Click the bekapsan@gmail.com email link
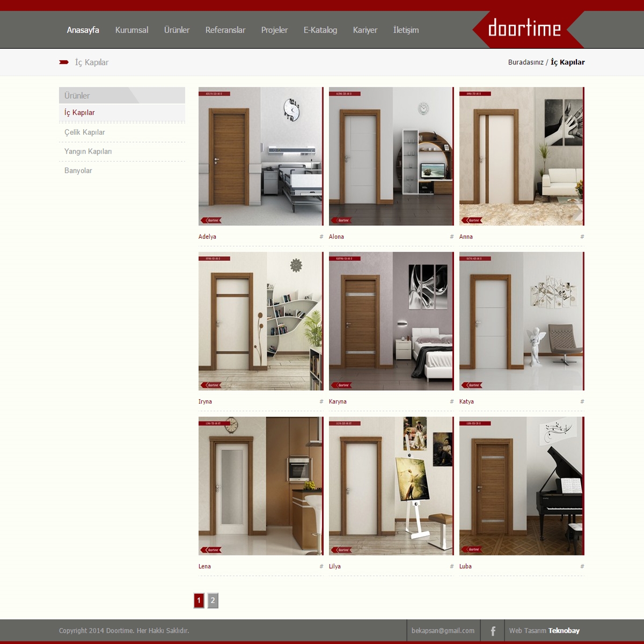 [443, 631]
